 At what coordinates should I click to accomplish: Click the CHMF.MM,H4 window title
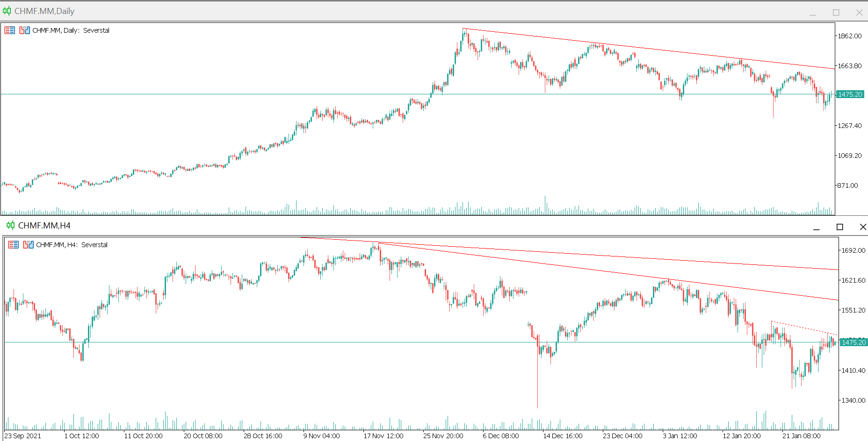(x=44, y=226)
